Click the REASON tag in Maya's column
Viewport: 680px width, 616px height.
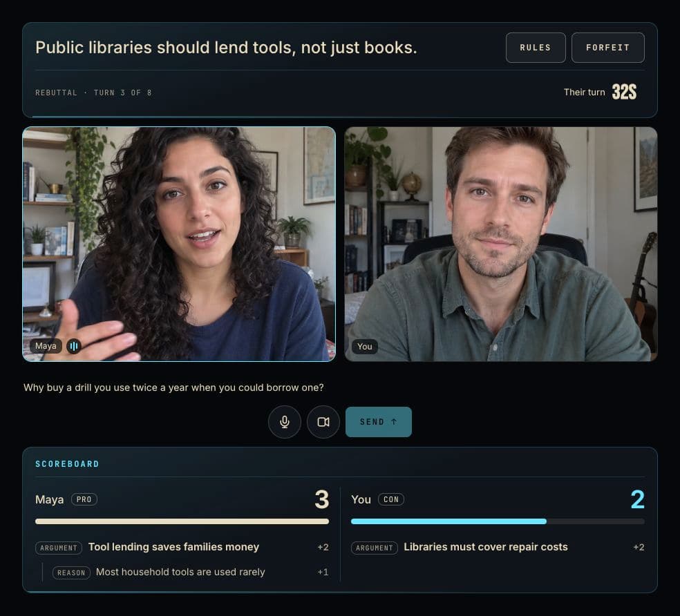71,572
